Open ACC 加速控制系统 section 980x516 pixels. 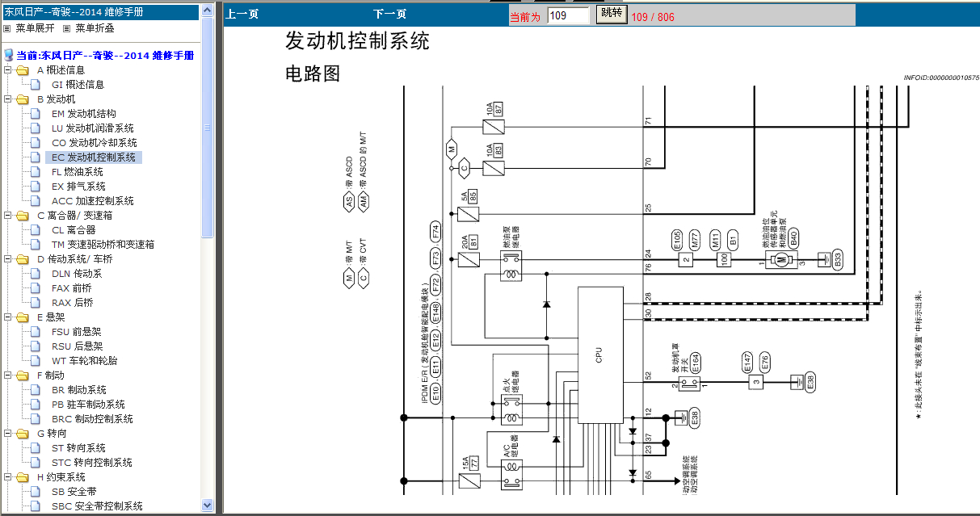pos(92,201)
